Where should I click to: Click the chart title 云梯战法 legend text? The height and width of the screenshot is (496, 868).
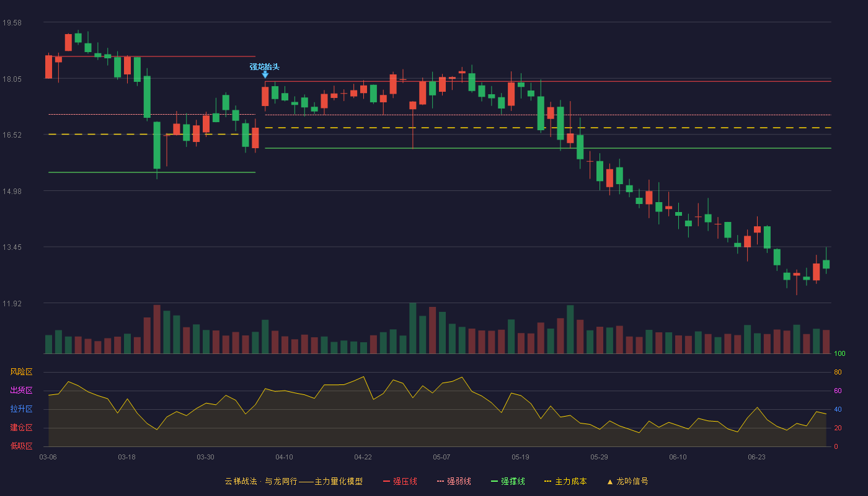coord(241,481)
